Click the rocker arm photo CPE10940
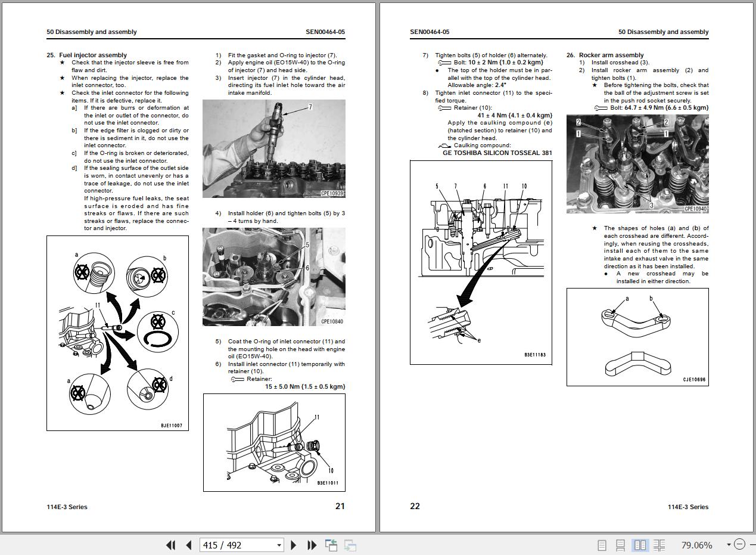Viewport: 756px width, 555px height. 637,164
